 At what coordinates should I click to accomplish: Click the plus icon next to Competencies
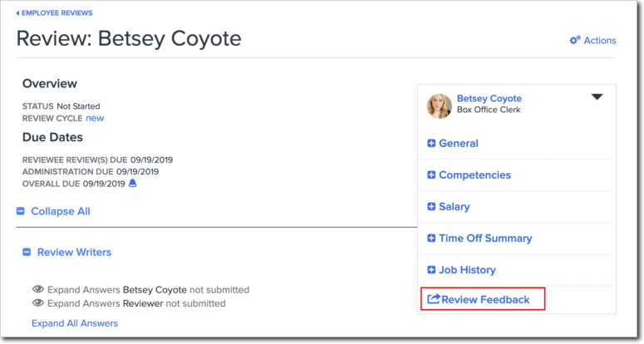click(431, 175)
